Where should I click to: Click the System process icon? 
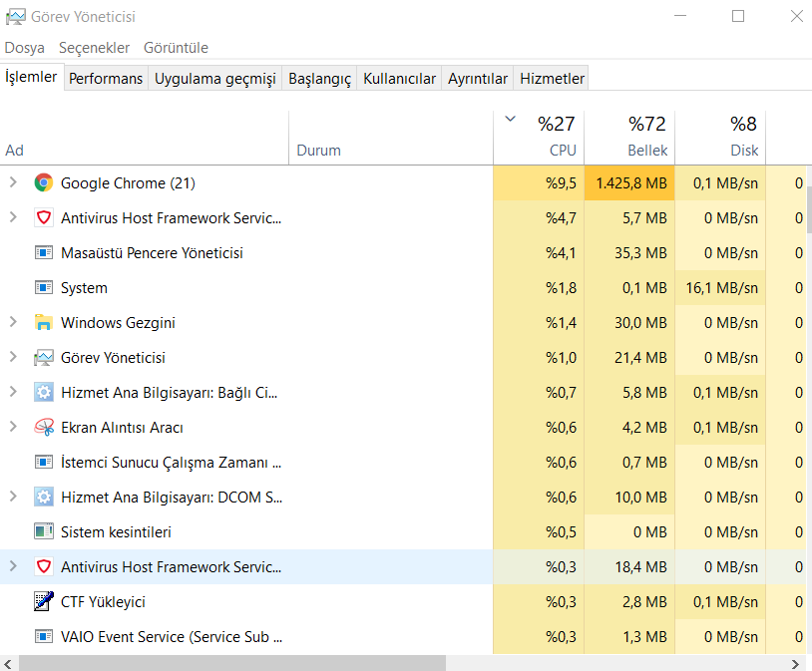pyautogui.click(x=44, y=287)
